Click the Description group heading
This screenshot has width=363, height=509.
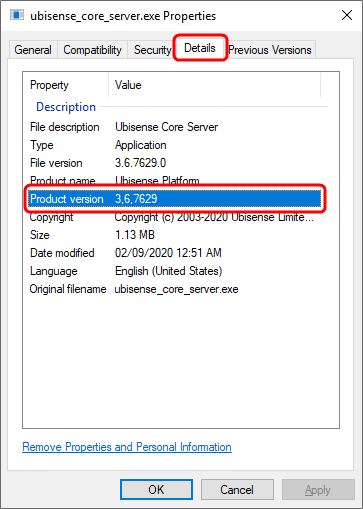66,107
